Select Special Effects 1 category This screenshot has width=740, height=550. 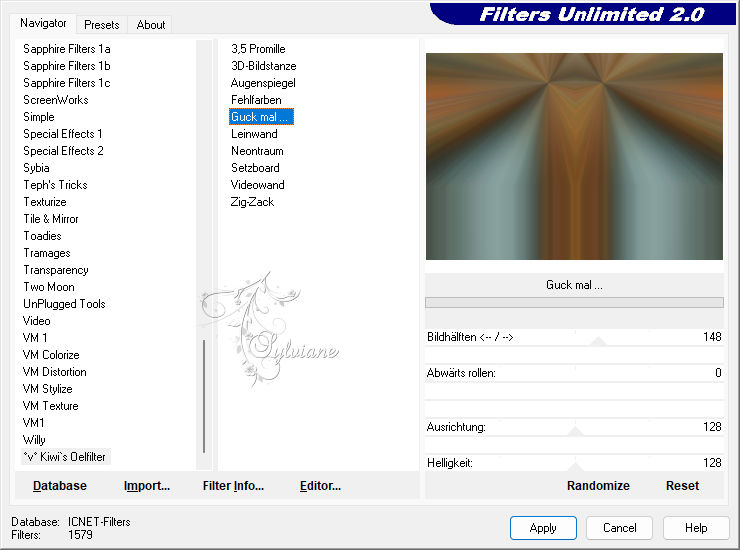tap(63, 134)
